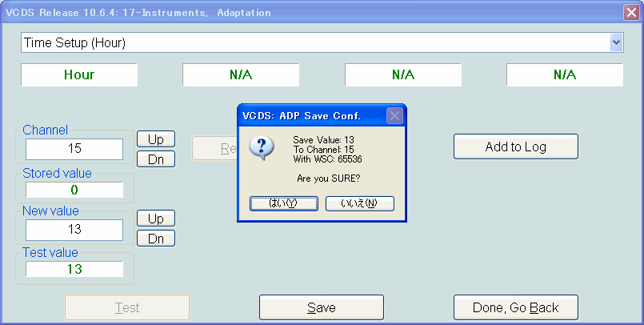
Task: Close the VCDS Adaptation window
Action: 631,13
